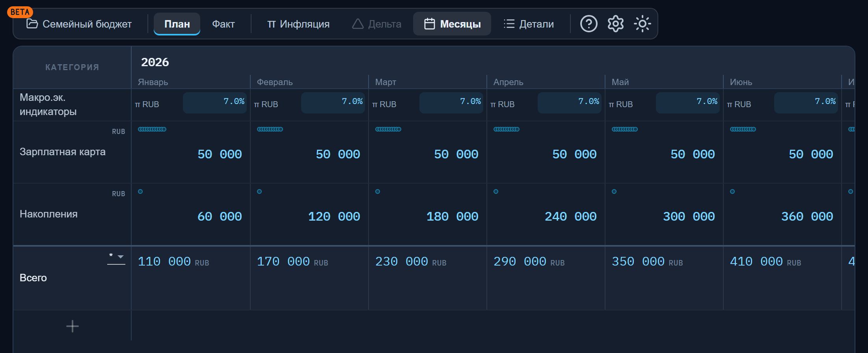Viewport: 868px width, 353px height.
Task: Select the Макро.эк. индикаторы row label
Action: pos(48,104)
